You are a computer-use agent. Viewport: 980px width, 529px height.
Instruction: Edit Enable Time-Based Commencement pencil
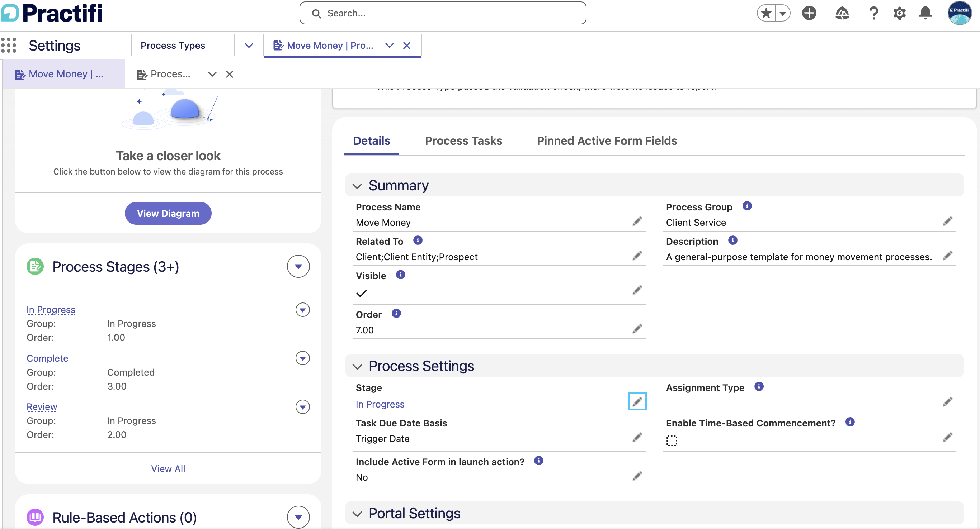tap(948, 437)
